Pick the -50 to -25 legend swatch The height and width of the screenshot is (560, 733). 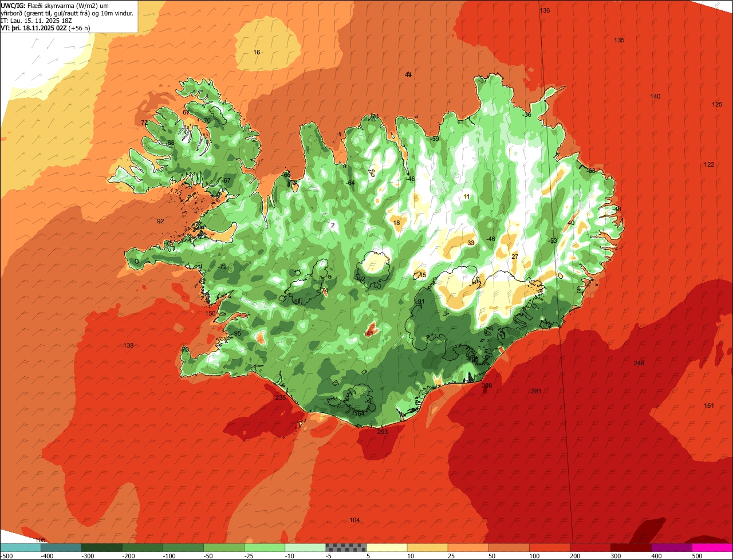[224, 547]
